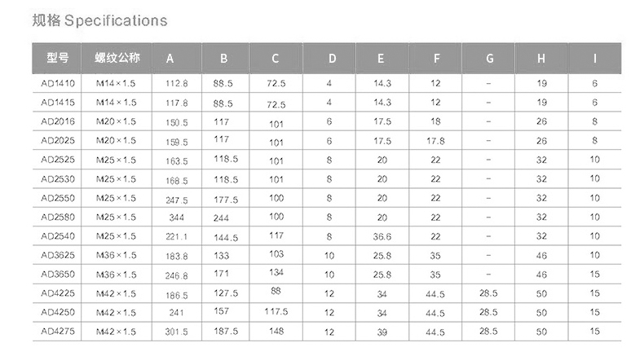Click column header D
Viewport: 644px width, 356px height.
(331, 58)
